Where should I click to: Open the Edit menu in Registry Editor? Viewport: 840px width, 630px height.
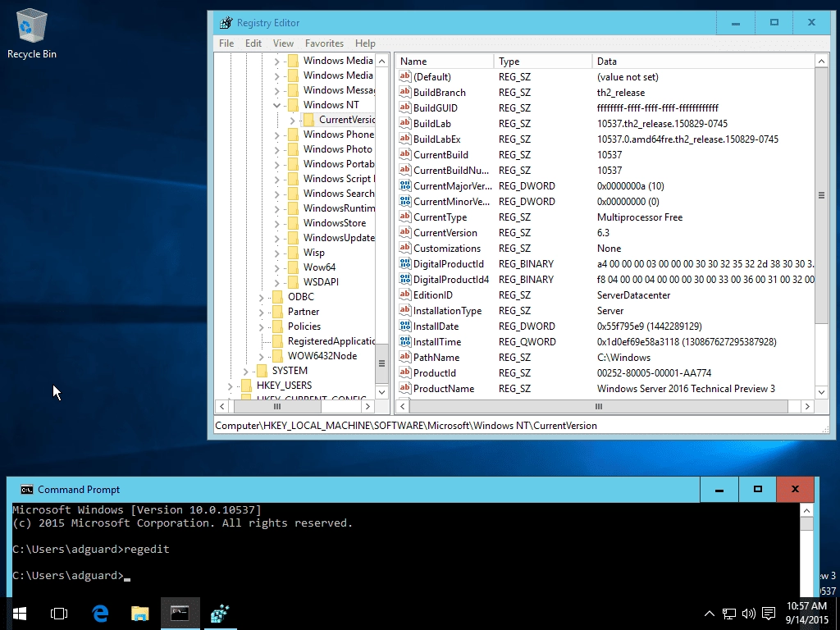pos(253,43)
